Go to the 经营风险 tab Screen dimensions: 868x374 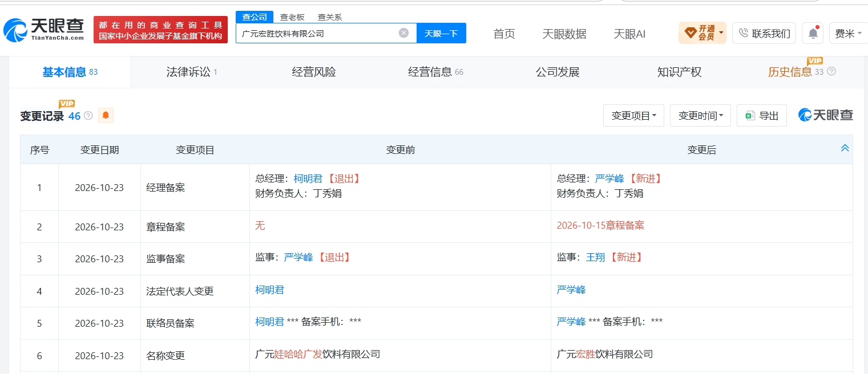pos(314,72)
